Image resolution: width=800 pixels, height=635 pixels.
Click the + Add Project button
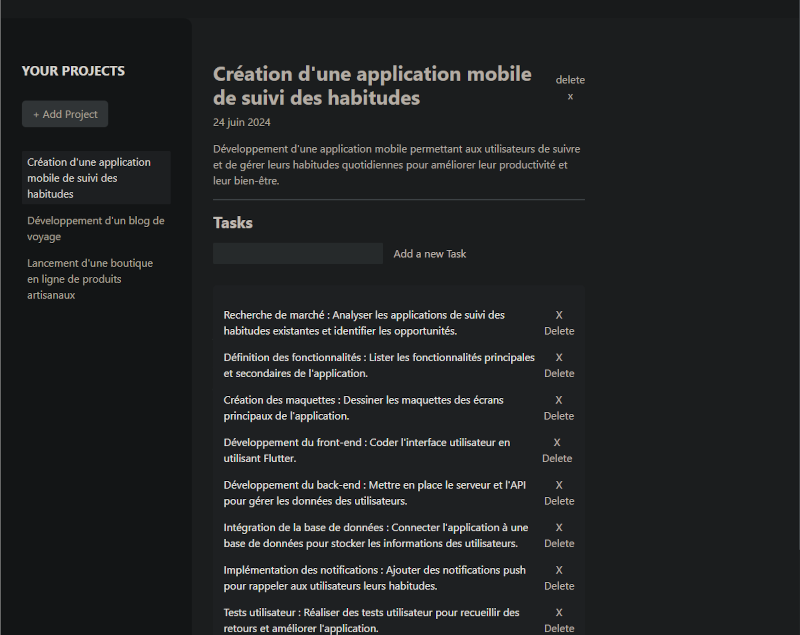[x=65, y=114]
